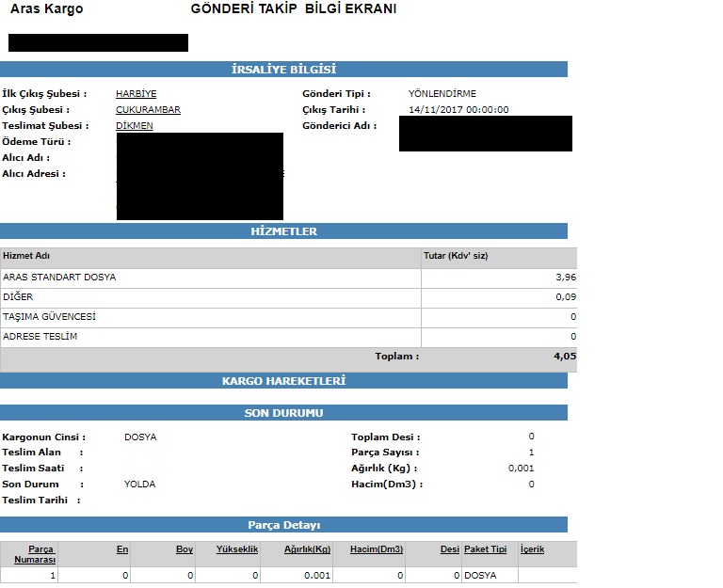Click the weight value 0,001
Image resolution: width=723 pixels, height=588 pixels.
pos(521,469)
